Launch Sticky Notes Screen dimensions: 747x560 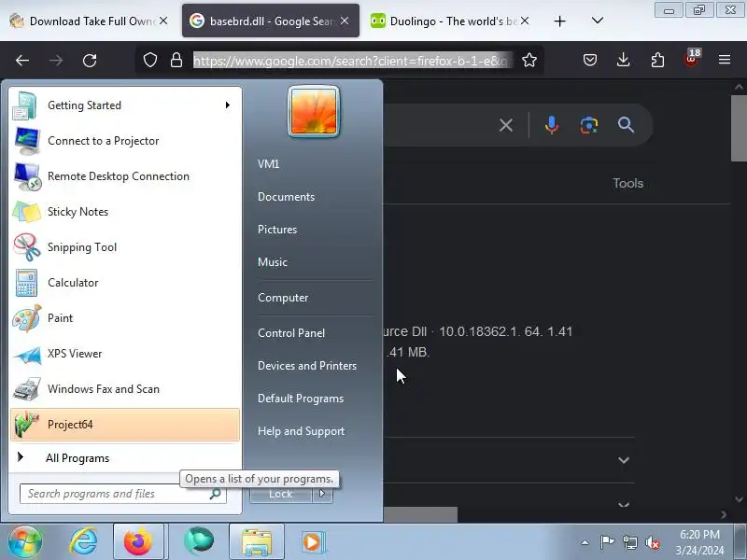[x=125, y=212]
